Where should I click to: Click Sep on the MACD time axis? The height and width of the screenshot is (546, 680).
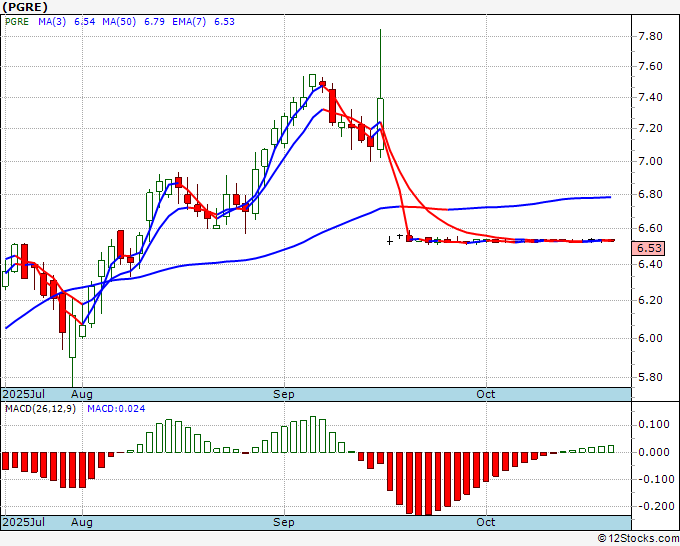pos(284,522)
